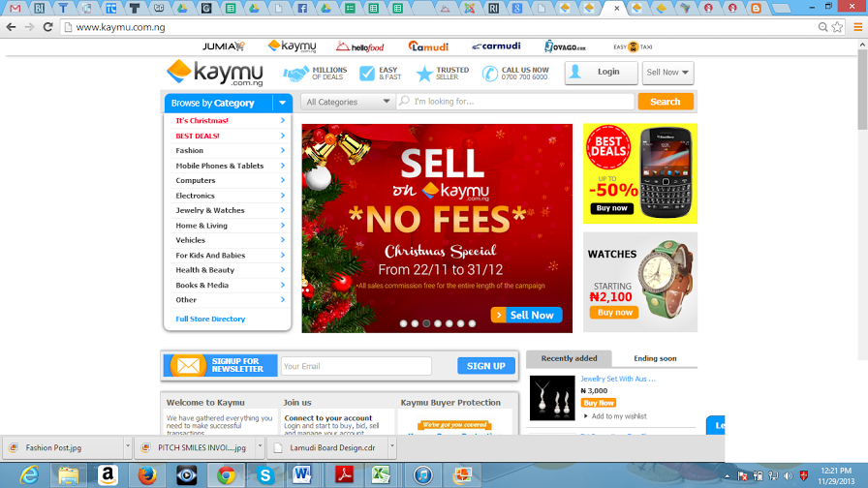Click Sell Now on the banner

[526, 315]
